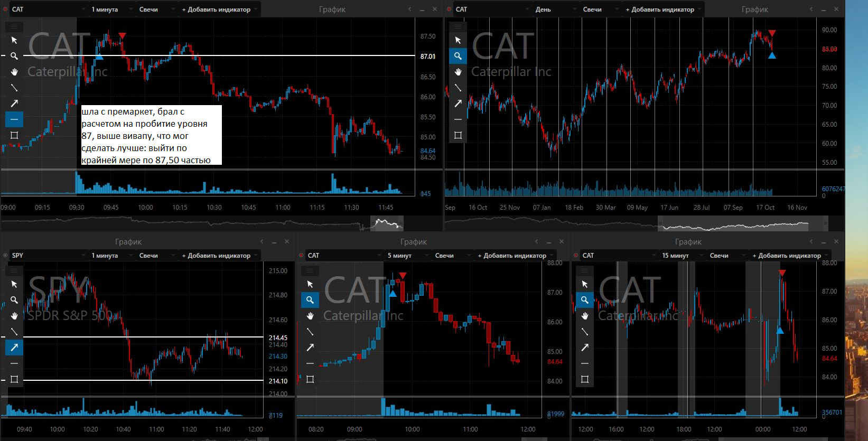This screenshot has height=441, width=868.
Task: Click the График title of the SPY window
Action: coord(128,242)
